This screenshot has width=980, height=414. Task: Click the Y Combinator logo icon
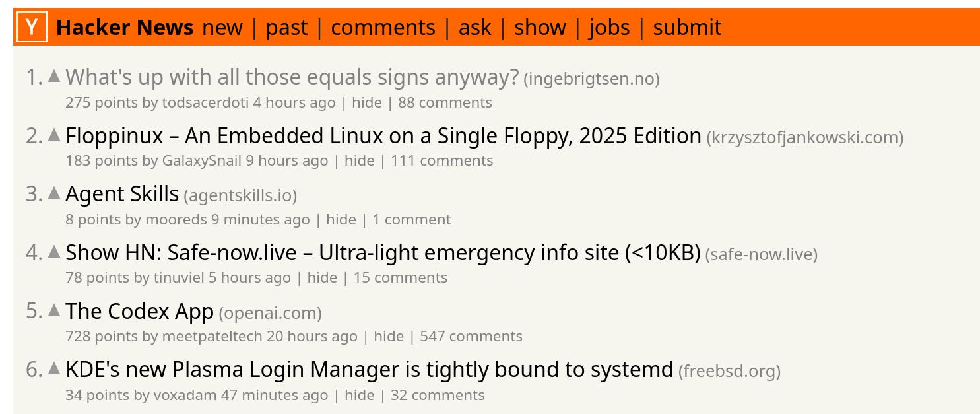tap(32, 28)
